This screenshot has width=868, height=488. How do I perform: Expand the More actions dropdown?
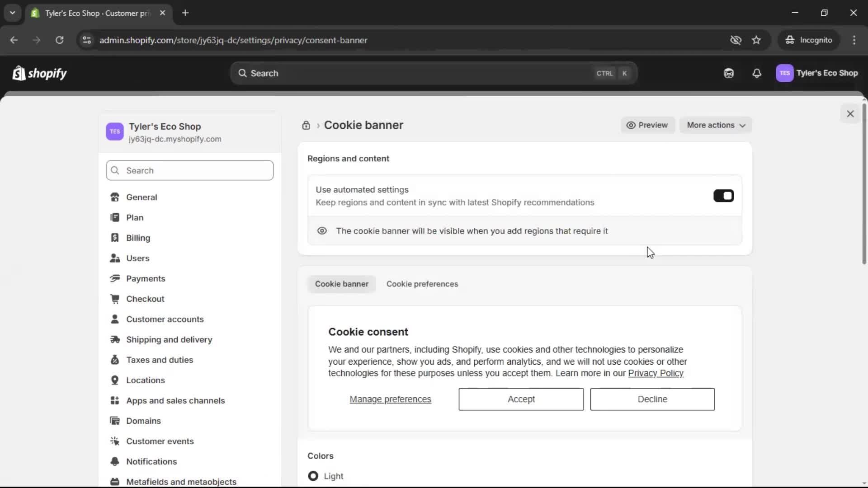tap(716, 125)
